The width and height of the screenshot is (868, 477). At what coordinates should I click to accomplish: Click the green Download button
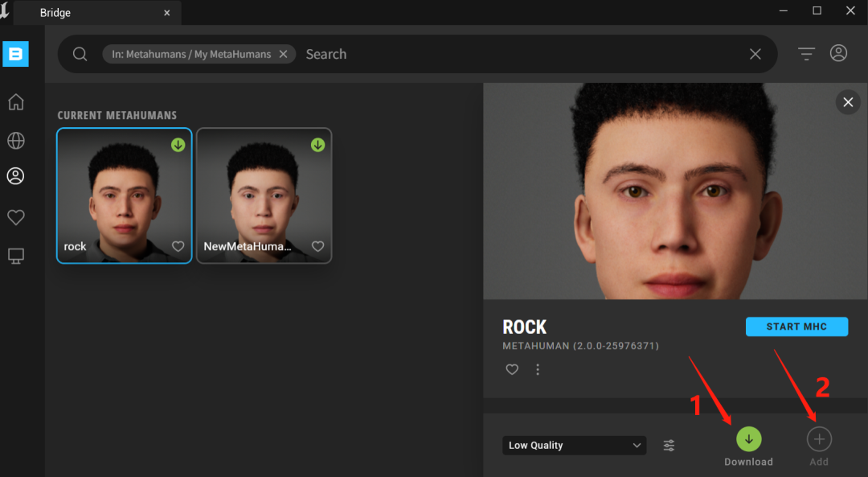(x=748, y=439)
